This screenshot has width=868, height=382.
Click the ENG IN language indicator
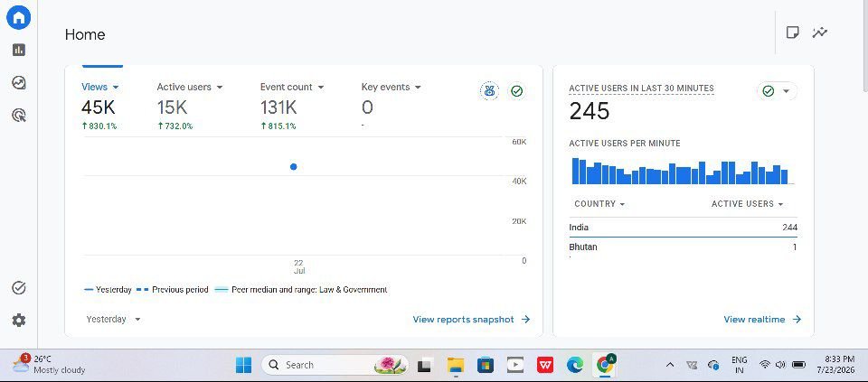pos(739,365)
